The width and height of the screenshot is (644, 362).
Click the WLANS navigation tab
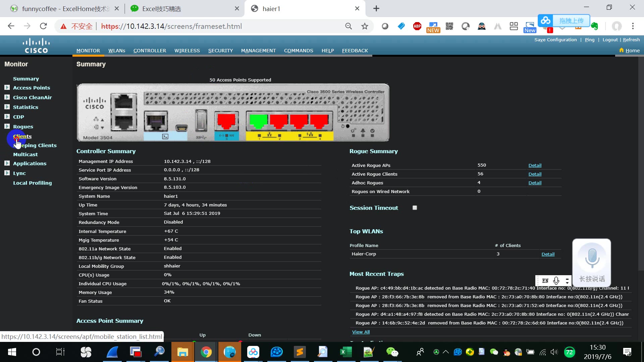pos(116,50)
